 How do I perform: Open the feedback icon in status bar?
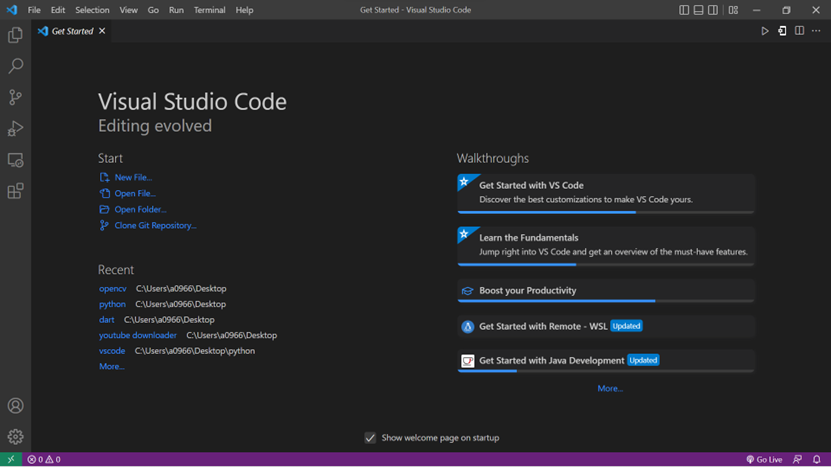(x=797, y=460)
